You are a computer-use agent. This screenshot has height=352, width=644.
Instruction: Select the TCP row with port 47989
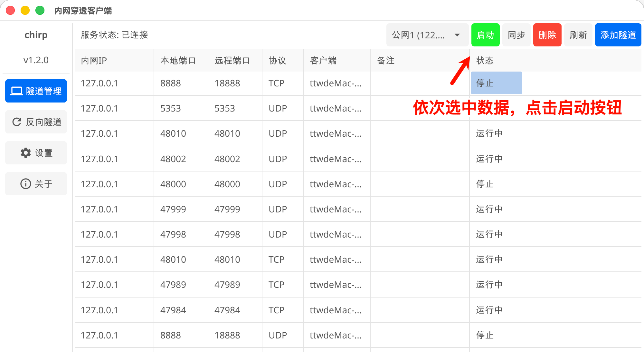[173, 285]
